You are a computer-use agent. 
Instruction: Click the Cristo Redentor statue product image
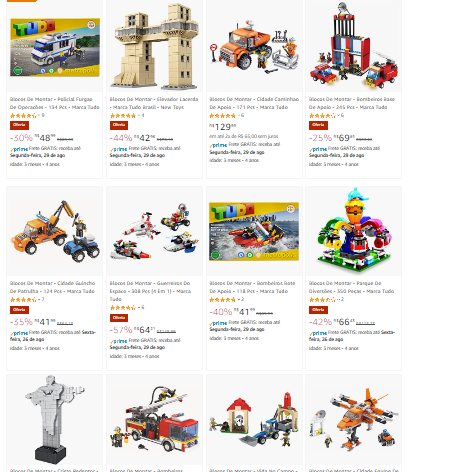pos(54,419)
